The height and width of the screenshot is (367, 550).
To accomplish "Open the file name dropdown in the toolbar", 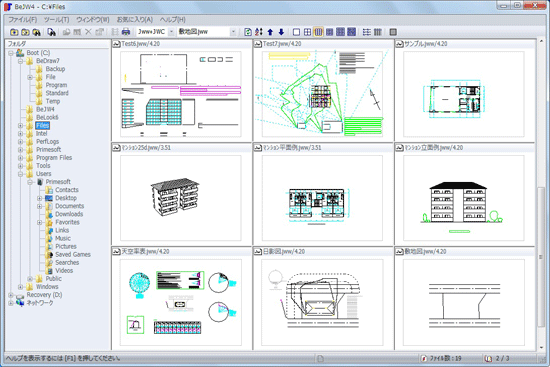I will 233,32.
